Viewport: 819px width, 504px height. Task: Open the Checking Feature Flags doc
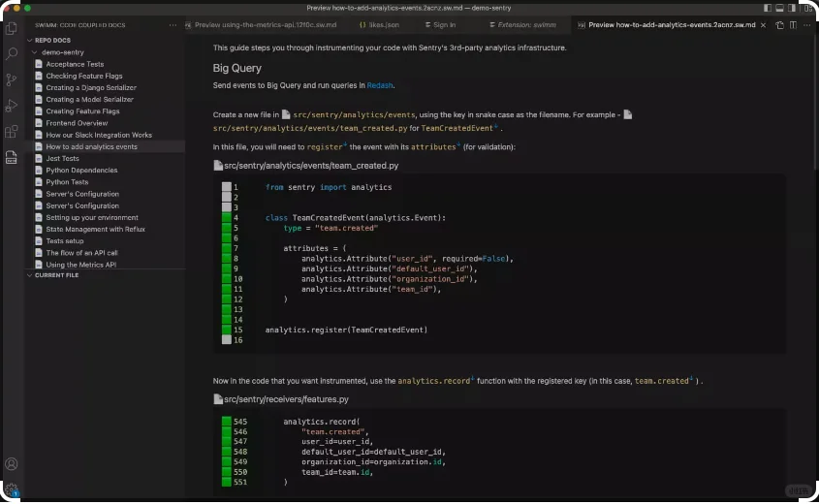point(84,77)
